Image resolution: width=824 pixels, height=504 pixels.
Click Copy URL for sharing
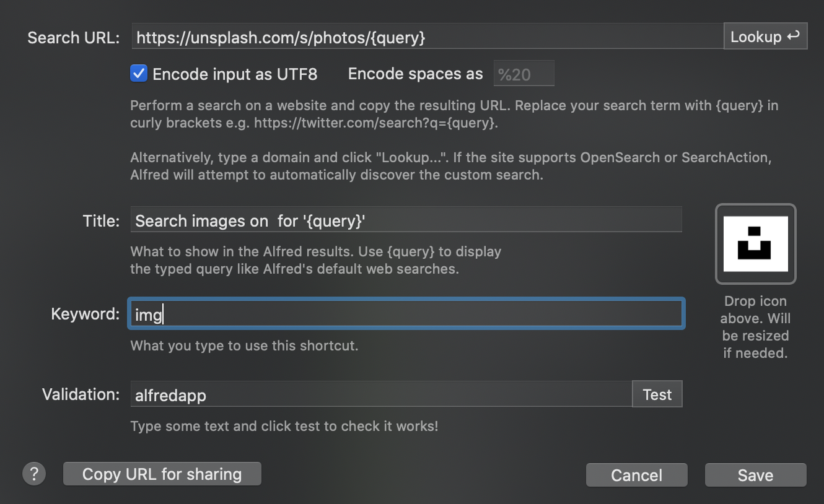[162, 474]
